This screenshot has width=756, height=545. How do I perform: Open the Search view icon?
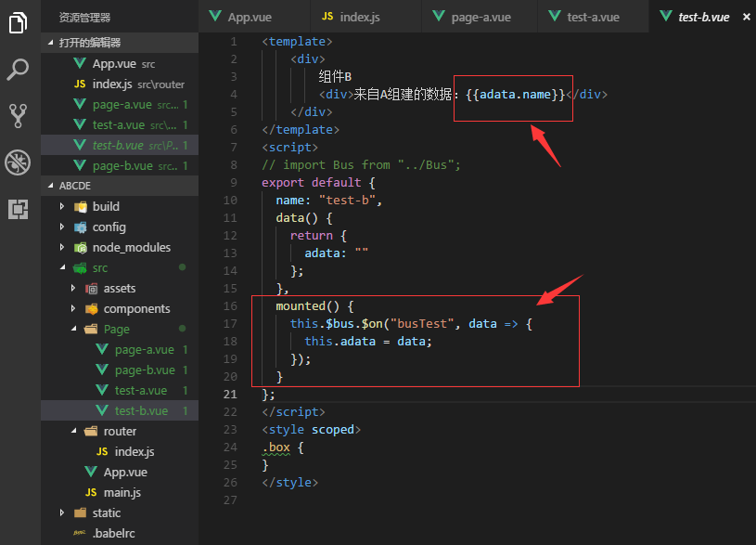(18, 70)
